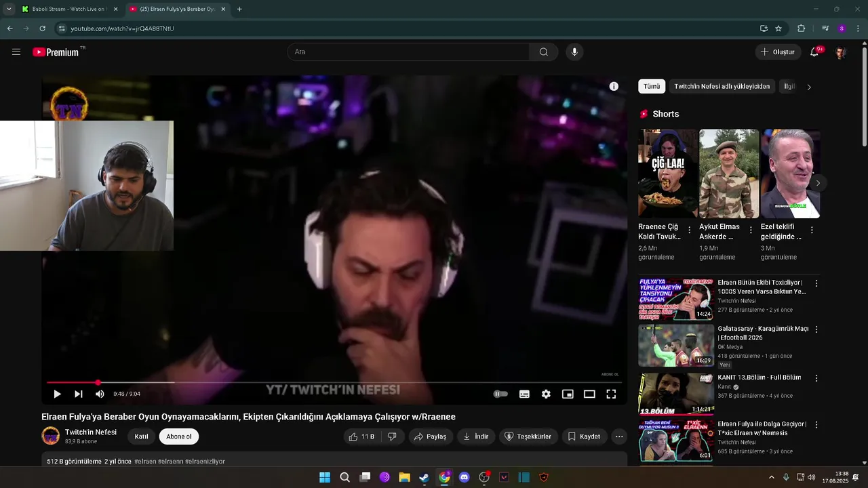The image size is (868, 488).
Task: Switch to the Baboli Stream browser tab
Action: click(x=68, y=9)
